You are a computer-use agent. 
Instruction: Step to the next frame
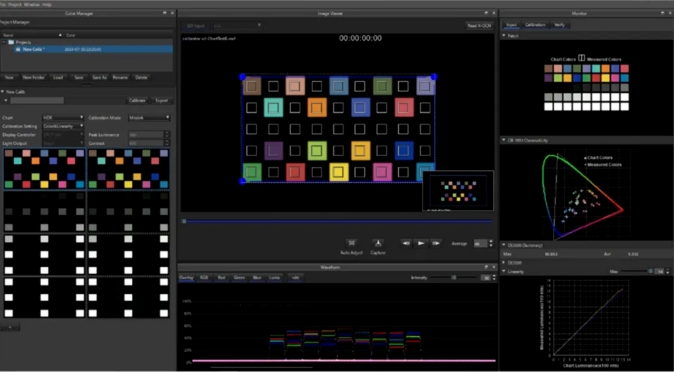point(436,243)
